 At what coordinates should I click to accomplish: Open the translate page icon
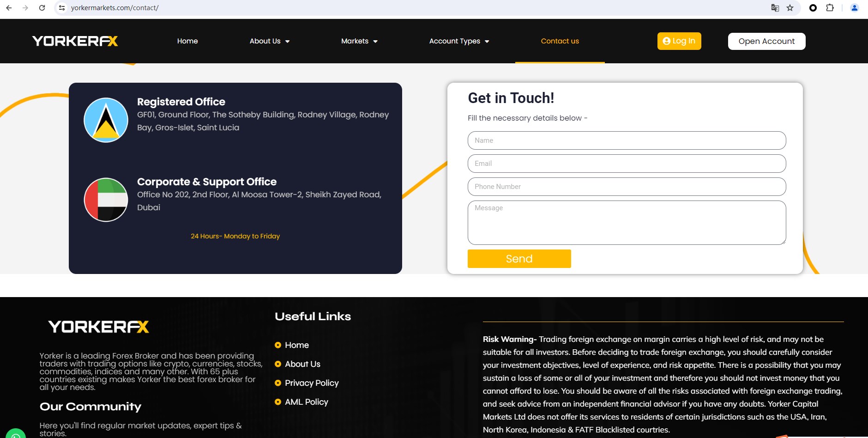tap(775, 8)
